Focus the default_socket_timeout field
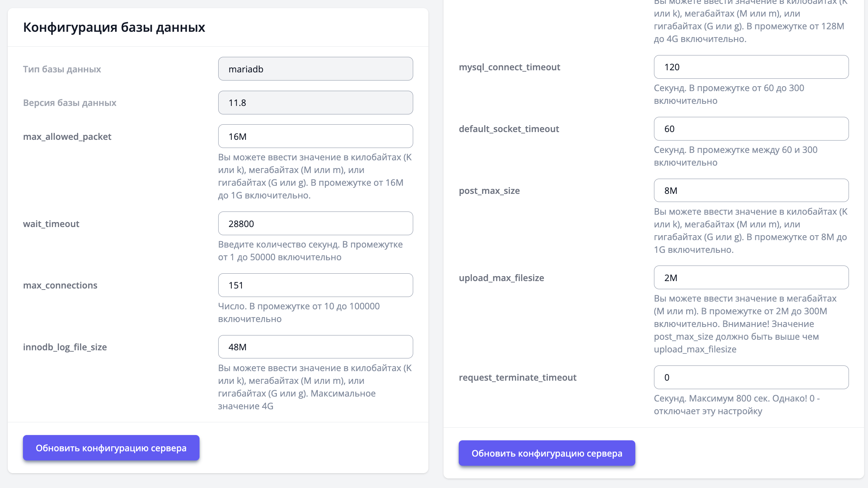The height and width of the screenshot is (488, 868). tap(751, 129)
